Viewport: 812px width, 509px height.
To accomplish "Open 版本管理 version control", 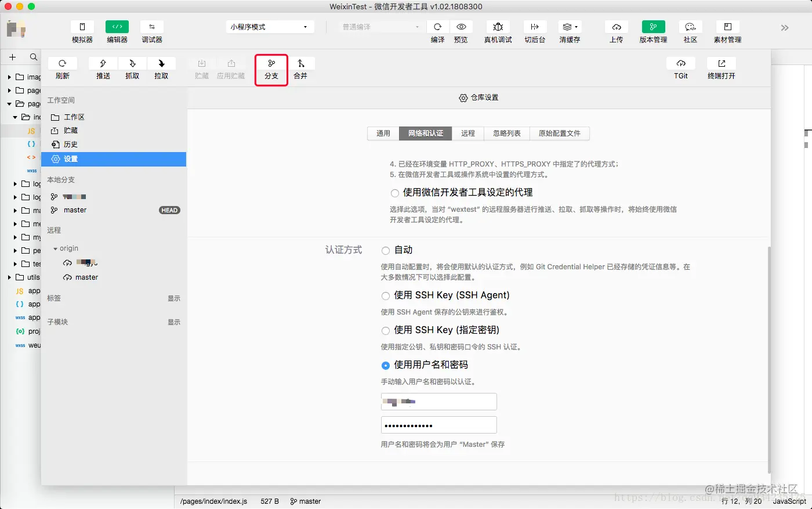I will tap(653, 27).
